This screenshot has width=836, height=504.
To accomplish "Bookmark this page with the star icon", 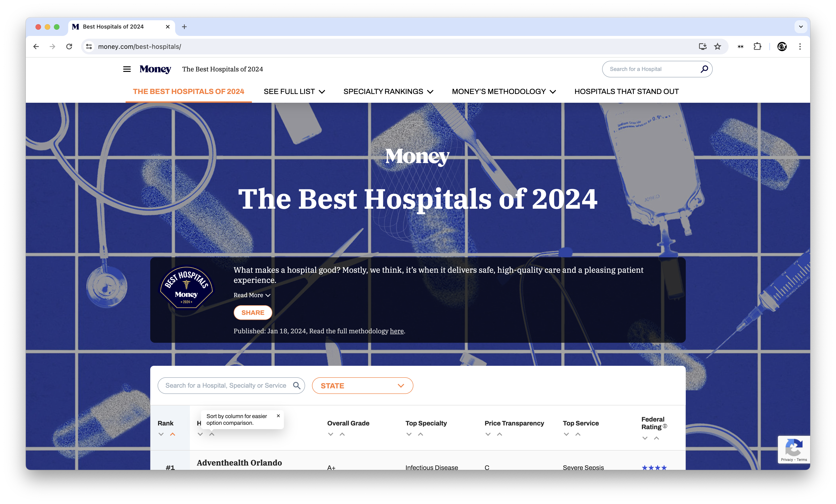I will click(717, 47).
